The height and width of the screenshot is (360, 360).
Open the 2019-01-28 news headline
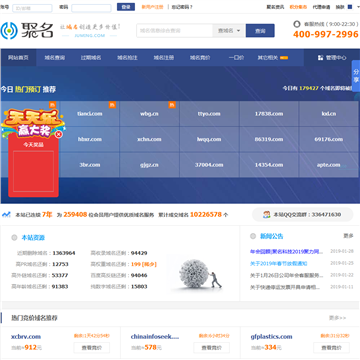click(x=287, y=251)
